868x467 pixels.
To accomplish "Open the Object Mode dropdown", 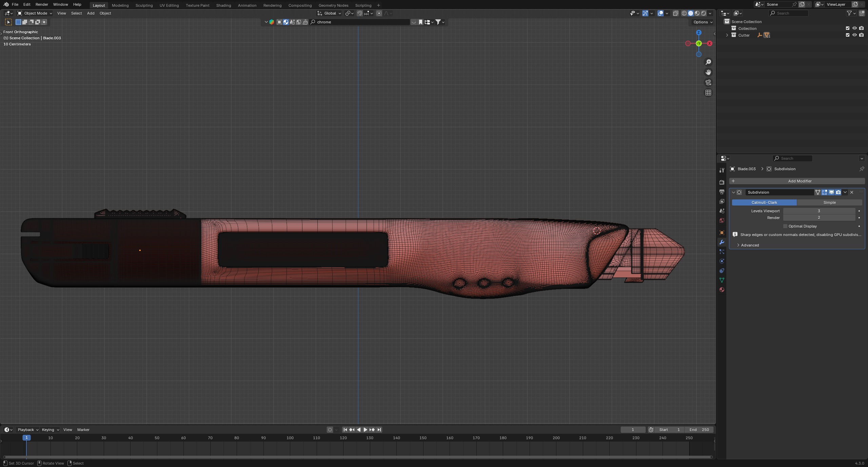I will pyautogui.click(x=35, y=13).
